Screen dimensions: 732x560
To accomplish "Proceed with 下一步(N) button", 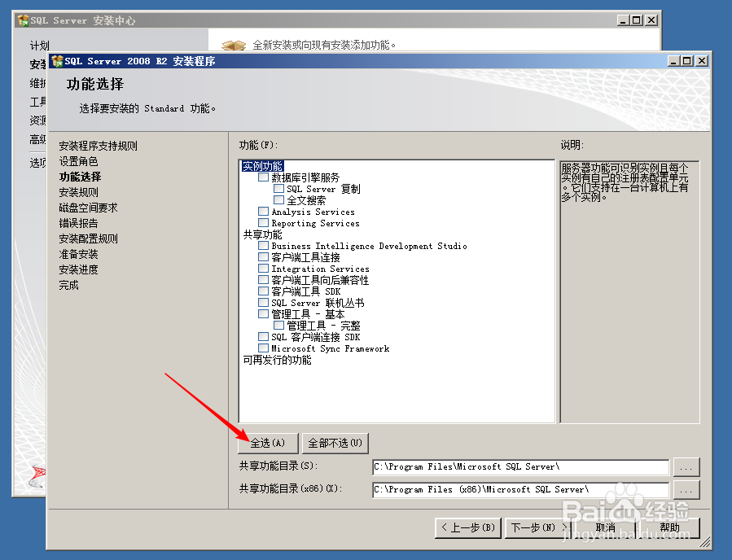I will point(537,527).
